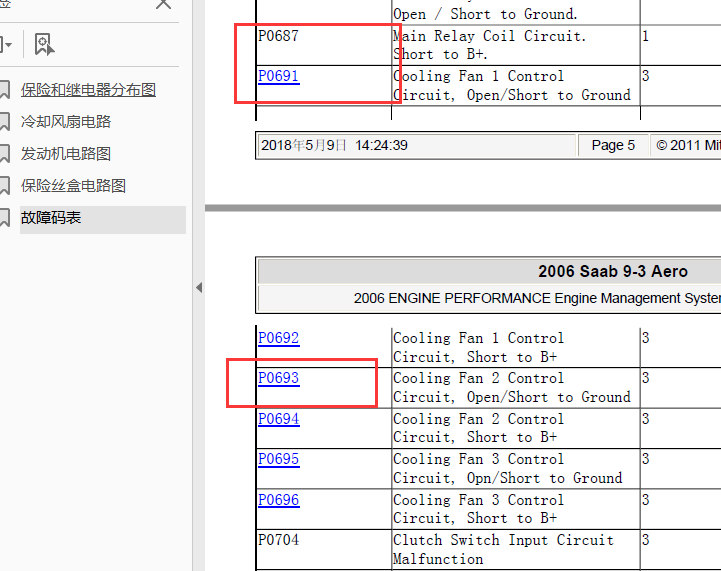Click the 'Main Relay Coil Circuit.' description

(x=490, y=36)
